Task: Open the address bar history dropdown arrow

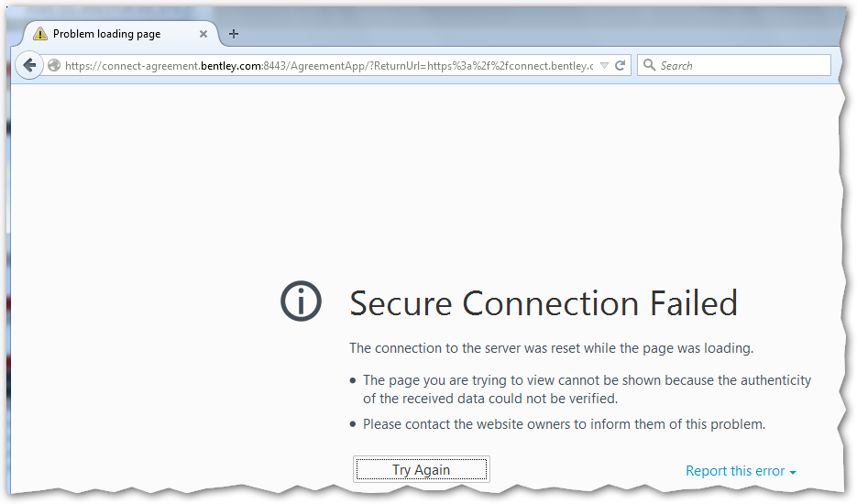Action: [604, 65]
